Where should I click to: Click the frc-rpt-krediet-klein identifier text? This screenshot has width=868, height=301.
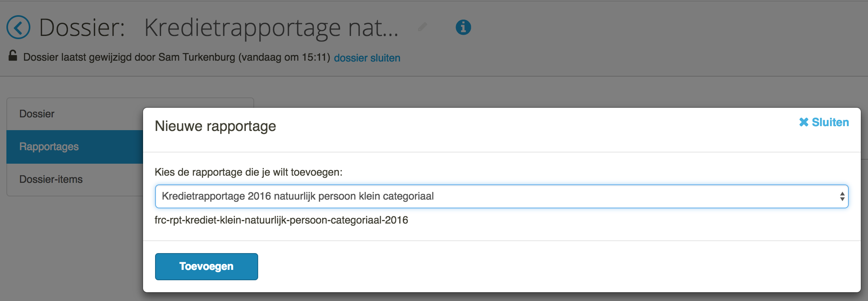pyautogui.click(x=281, y=220)
